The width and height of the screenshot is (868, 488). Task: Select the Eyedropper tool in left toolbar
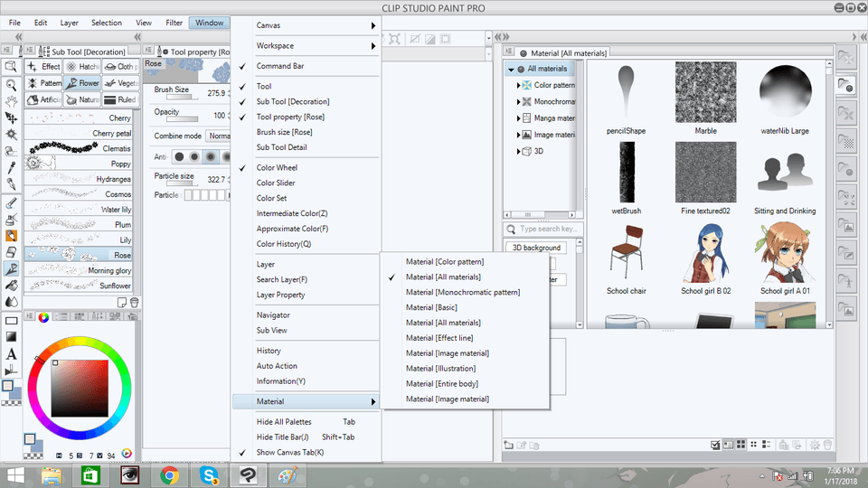[x=11, y=167]
